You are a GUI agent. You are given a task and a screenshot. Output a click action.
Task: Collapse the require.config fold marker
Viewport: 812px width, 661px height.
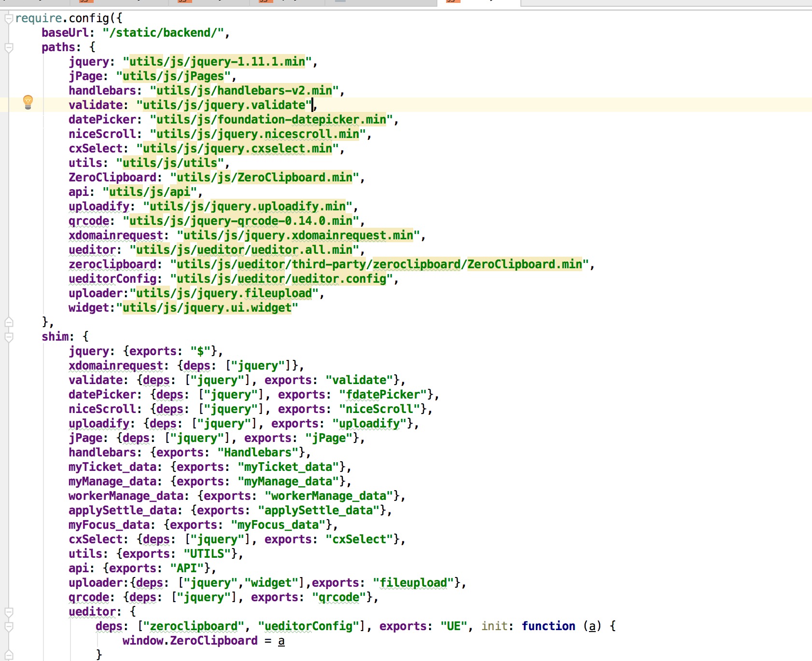[9, 19]
